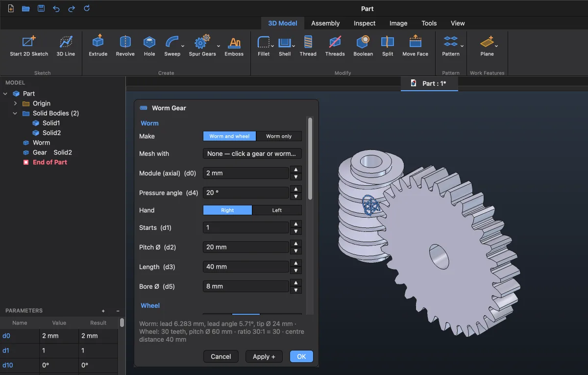Select the Move Face tool

coord(416,46)
